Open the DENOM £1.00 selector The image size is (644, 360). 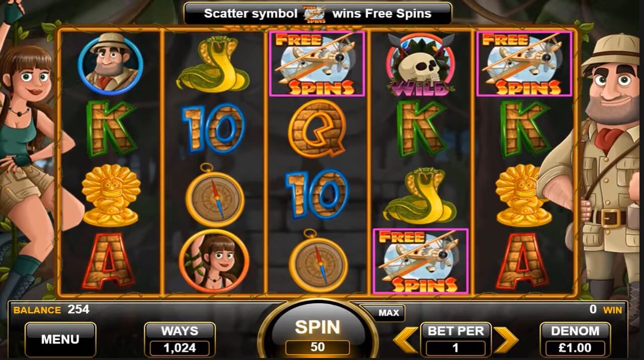(575, 339)
